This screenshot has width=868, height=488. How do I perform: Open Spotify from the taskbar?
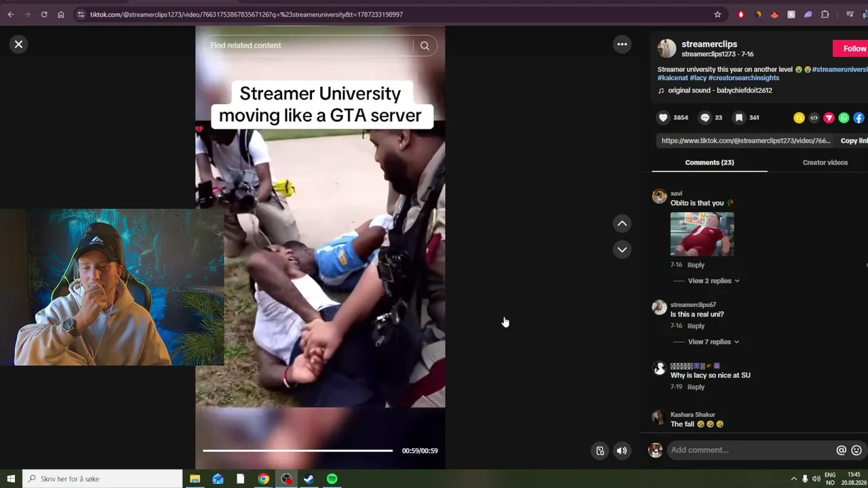332,479
